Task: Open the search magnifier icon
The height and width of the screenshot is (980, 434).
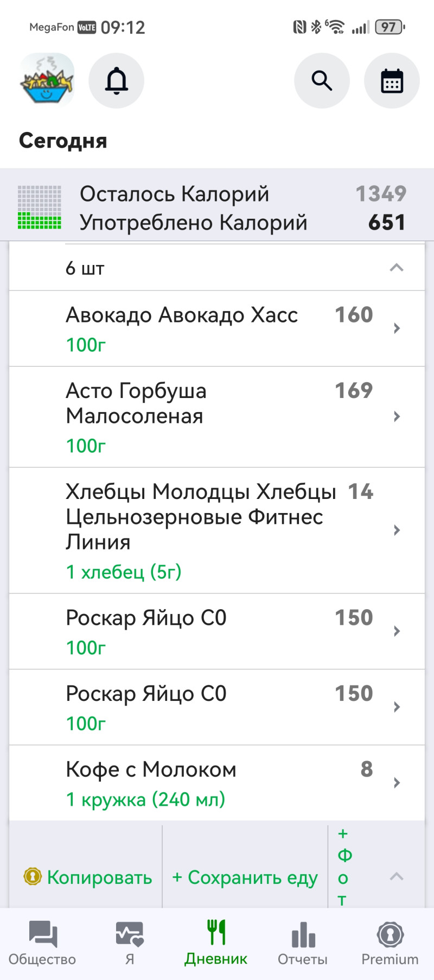Action: pyautogui.click(x=322, y=81)
